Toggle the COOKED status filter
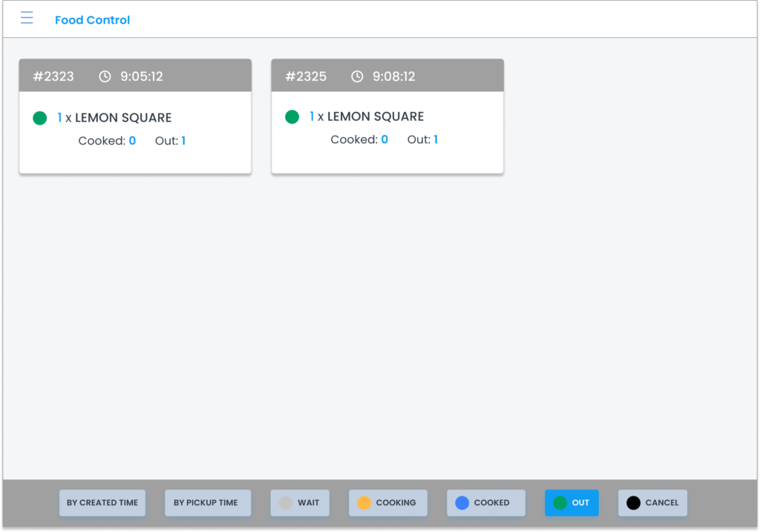The height and width of the screenshot is (532, 760). 485,502
